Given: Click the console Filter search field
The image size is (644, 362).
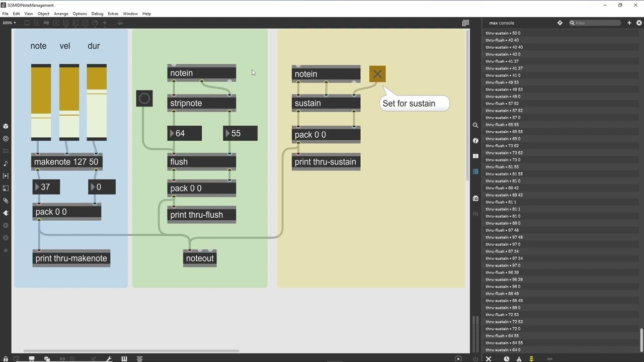Looking at the screenshot, I should click(595, 23).
